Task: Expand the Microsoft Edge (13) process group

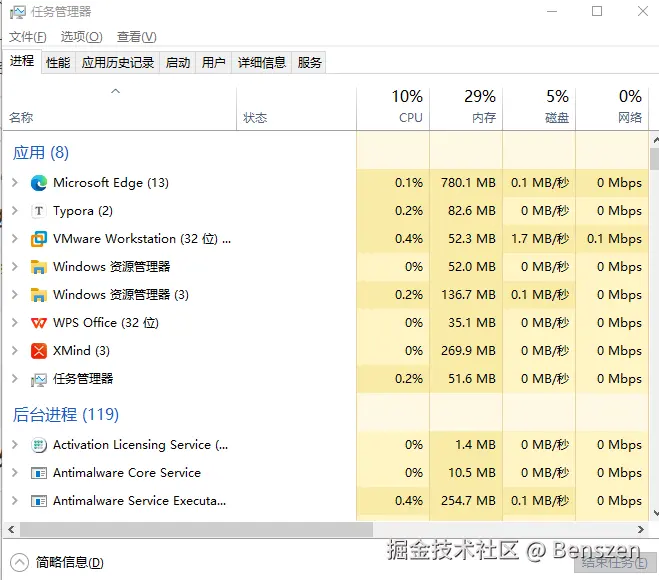Action: 15,182
